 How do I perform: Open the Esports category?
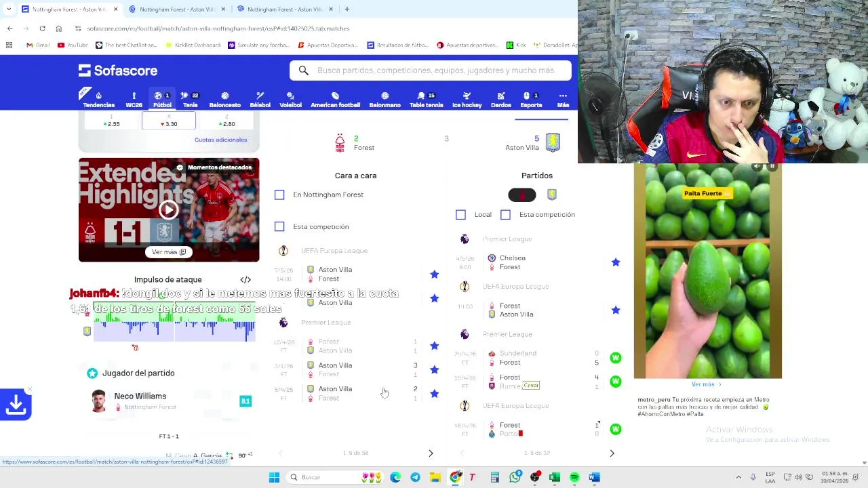click(x=531, y=100)
